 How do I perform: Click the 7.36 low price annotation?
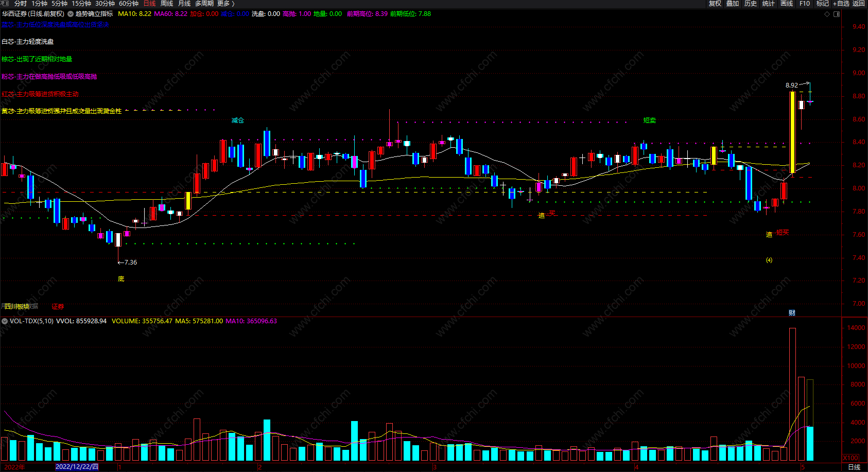128,263
